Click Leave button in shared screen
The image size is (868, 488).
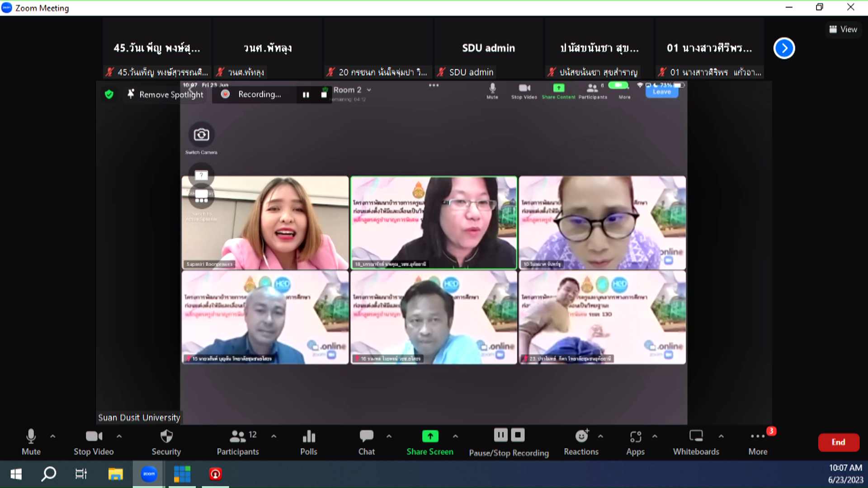[x=661, y=92]
